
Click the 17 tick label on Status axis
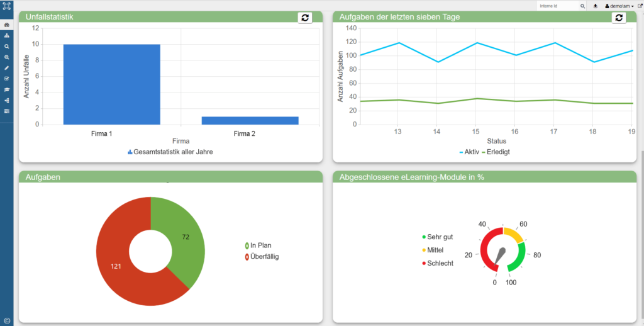point(553,132)
